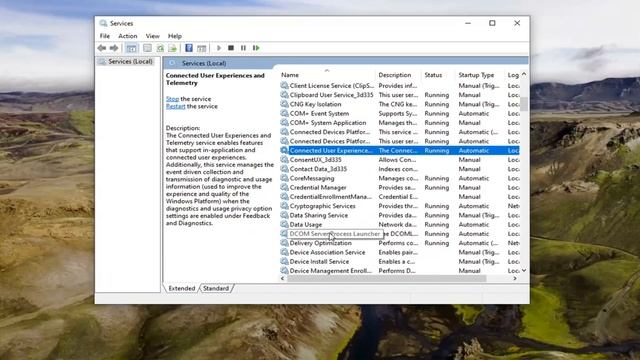Click Stop the service link
The height and width of the screenshot is (360, 640).
tap(172, 99)
